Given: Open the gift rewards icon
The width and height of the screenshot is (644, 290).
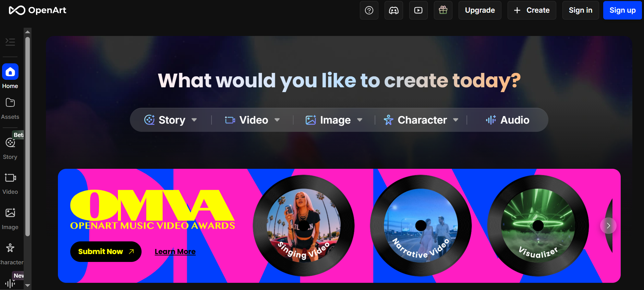Looking at the screenshot, I should click(x=443, y=10).
